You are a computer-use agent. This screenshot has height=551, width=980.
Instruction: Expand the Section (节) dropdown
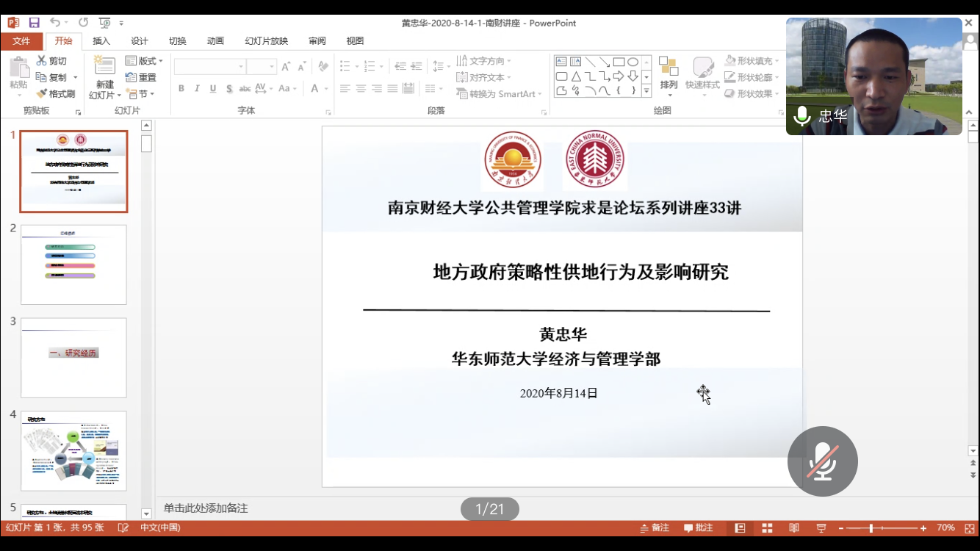click(x=140, y=94)
